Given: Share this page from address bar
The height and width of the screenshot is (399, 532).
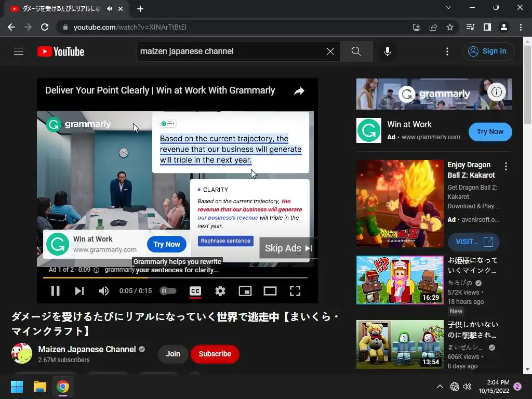Looking at the screenshot, I should [433, 27].
